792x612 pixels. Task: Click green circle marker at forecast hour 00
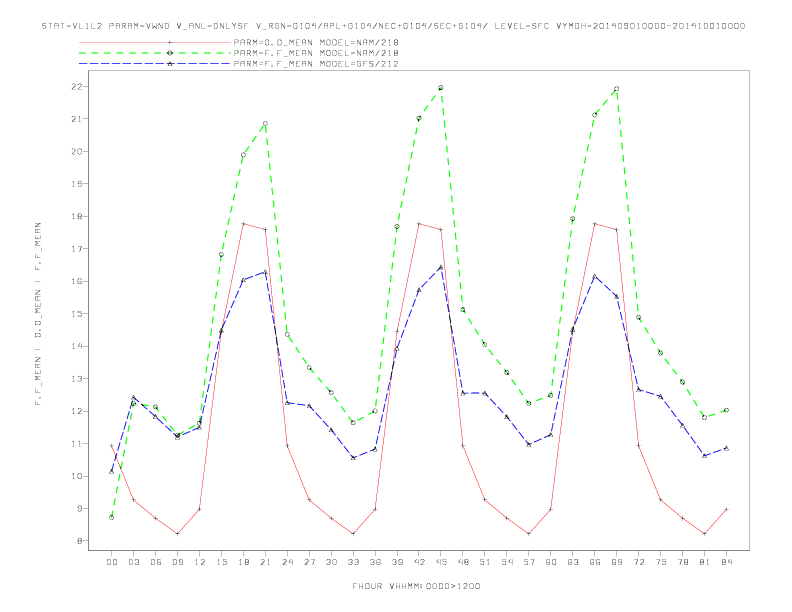(x=112, y=518)
